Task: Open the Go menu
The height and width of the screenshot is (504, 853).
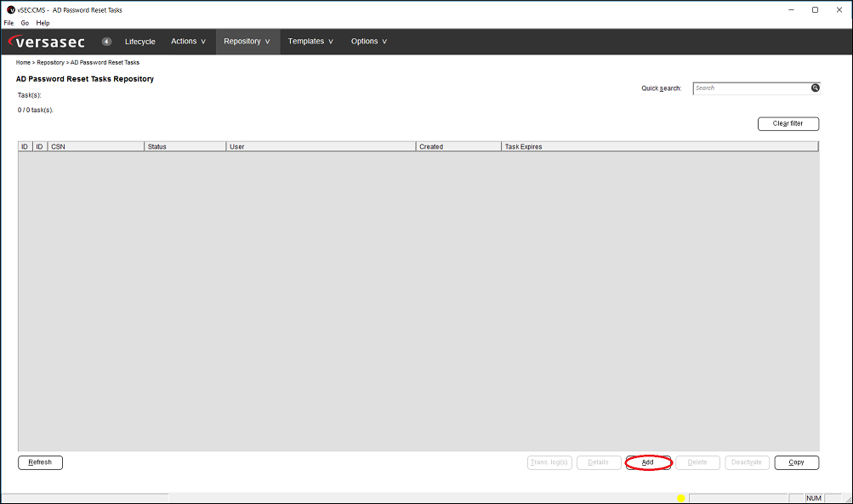Action: (x=25, y=23)
